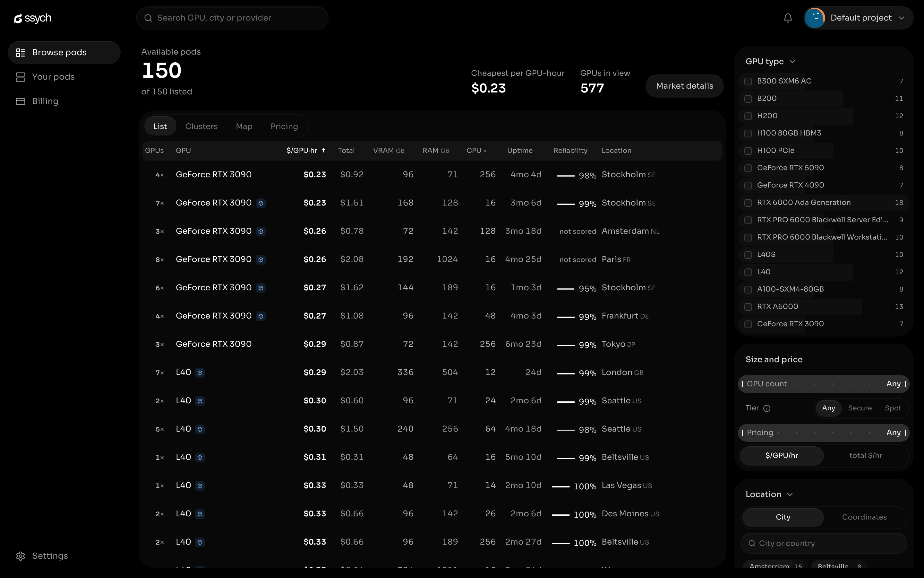Switch pricing to total $/hr
Viewport: 924px width, 578px height.
pos(866,456)
